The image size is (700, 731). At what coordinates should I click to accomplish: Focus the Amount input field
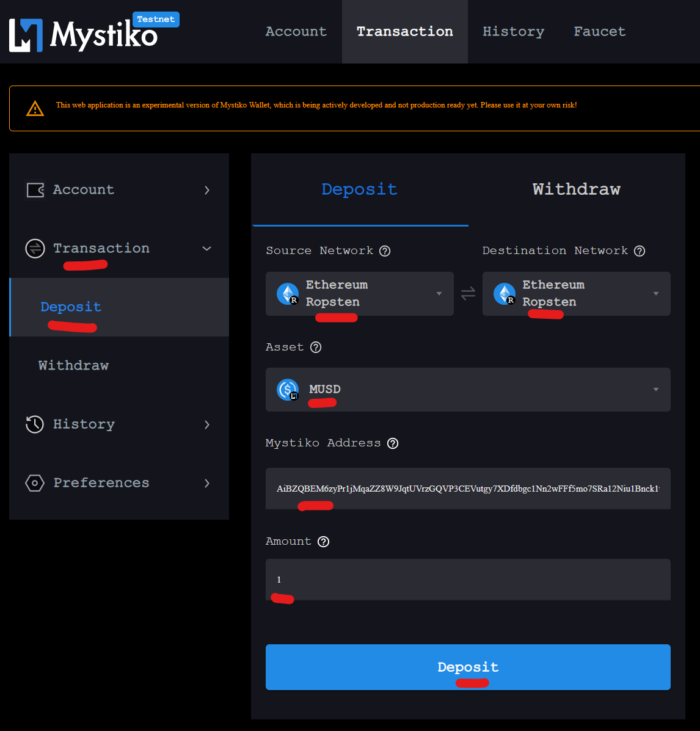[468, 580]
